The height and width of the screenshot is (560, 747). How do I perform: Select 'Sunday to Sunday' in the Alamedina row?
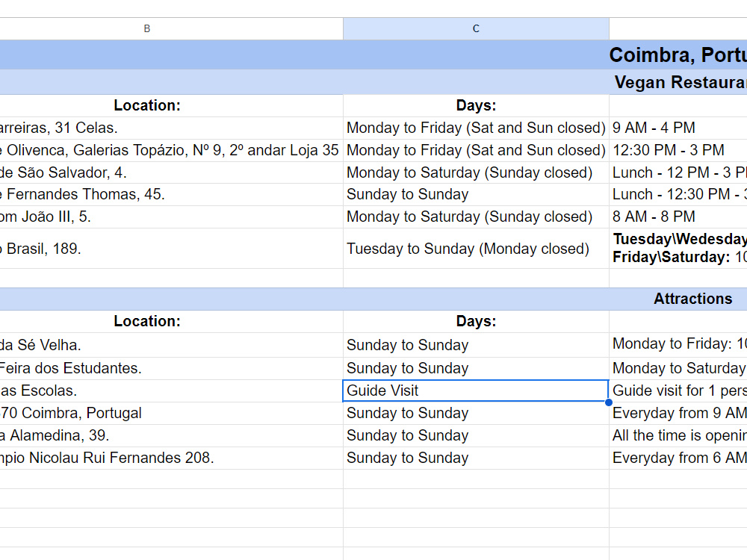[476, 435]
